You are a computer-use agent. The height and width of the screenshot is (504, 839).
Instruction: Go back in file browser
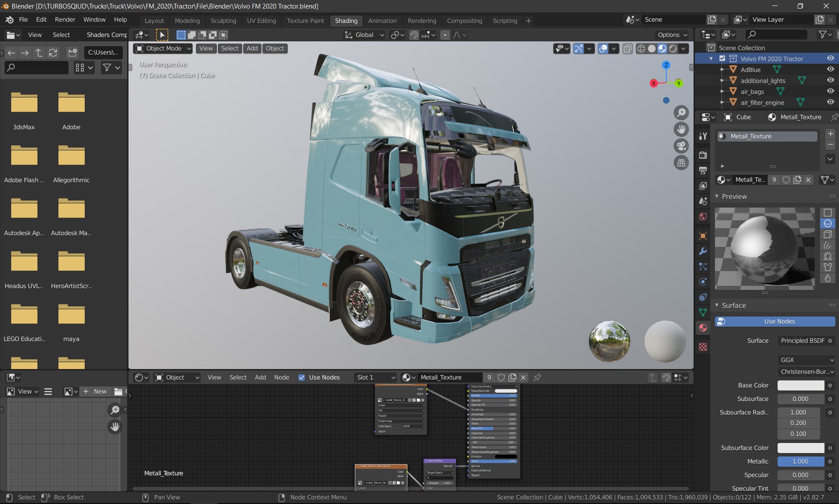pos(11,53)
